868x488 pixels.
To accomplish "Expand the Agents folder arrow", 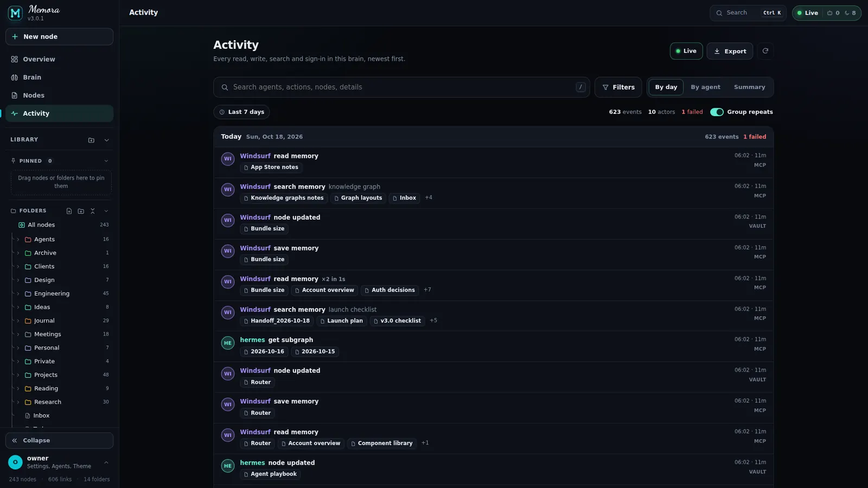I will click(x=18, y=239).
